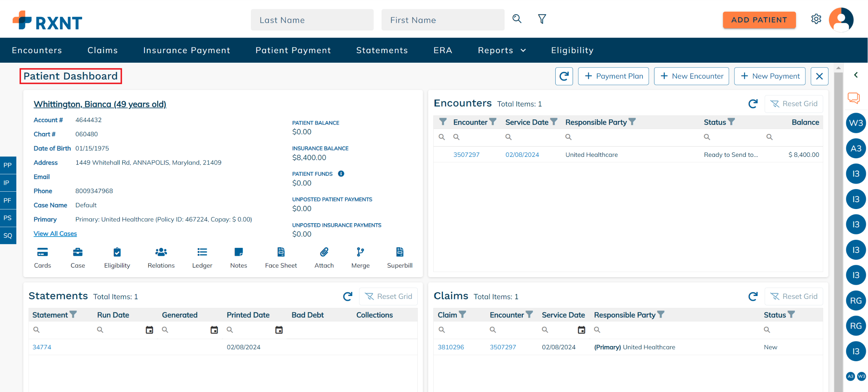The width and height of the screenshot is (868, 392).
Task: Open the Superbill icon
Action: pyautogui.click(x=399, y=252)
